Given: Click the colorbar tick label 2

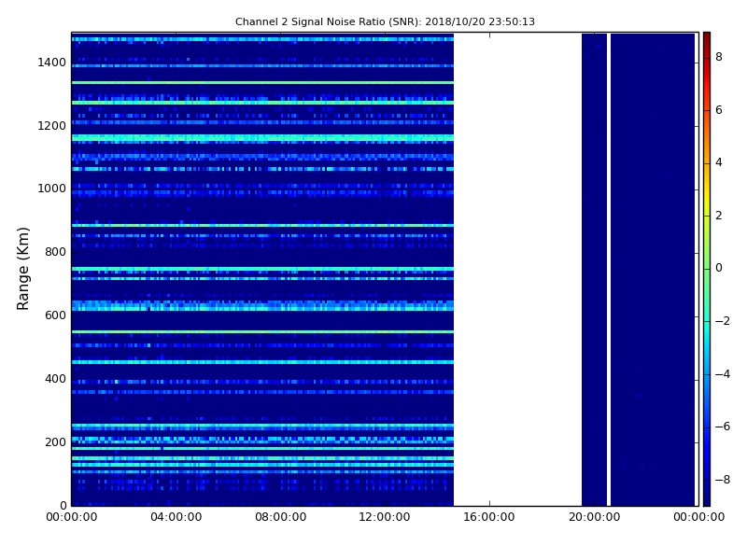Looking at the screenshot, I should 719,216.
